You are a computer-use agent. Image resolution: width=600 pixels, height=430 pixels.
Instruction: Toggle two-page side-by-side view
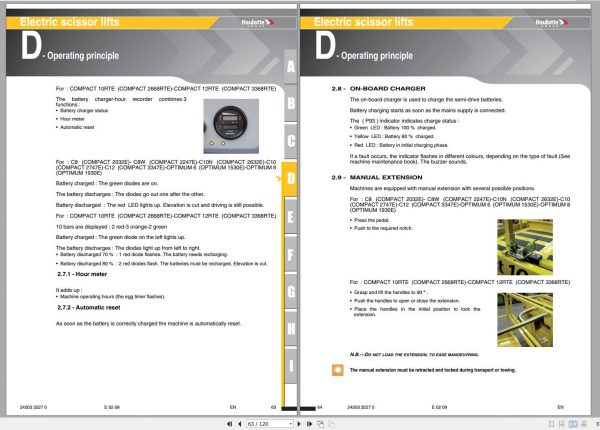click(573, 424)
